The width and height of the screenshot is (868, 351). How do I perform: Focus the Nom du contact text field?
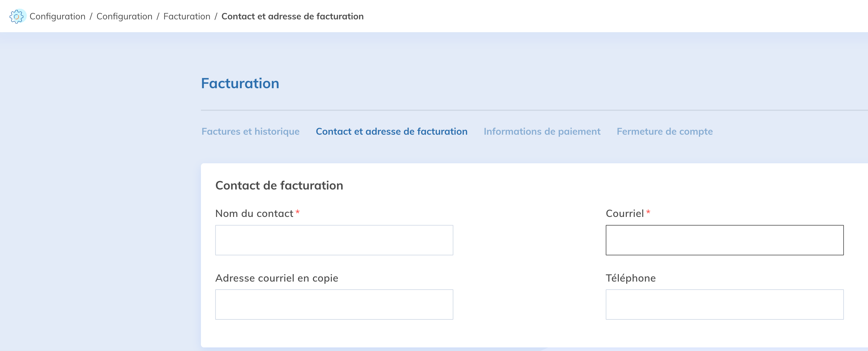(x=334, y=240)
